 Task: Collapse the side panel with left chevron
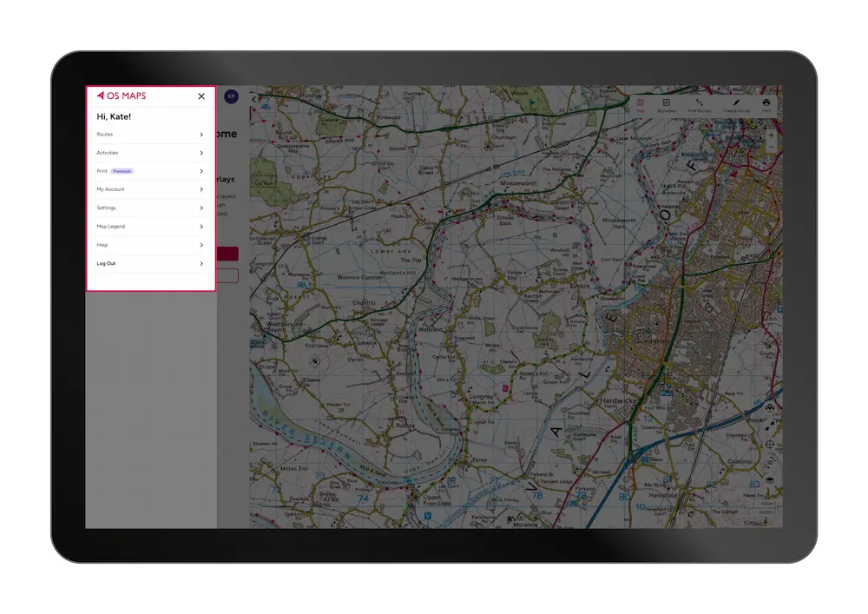254,100
